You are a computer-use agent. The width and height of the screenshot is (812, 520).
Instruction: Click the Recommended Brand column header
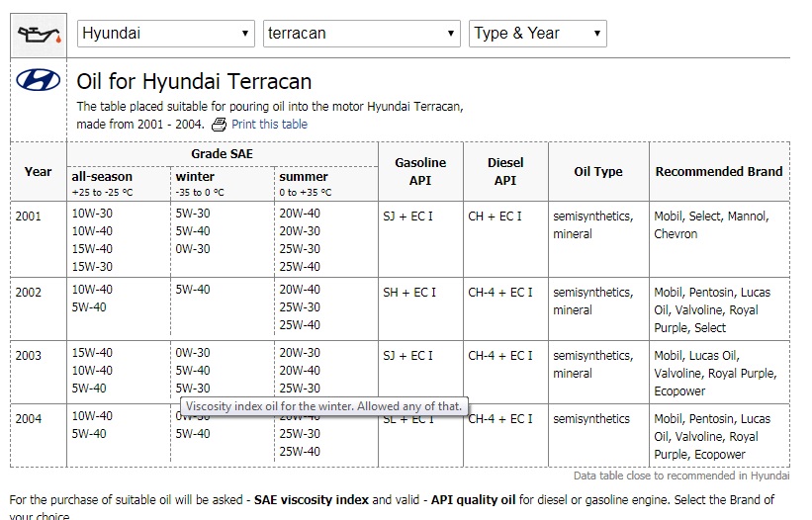pos(718,171)
